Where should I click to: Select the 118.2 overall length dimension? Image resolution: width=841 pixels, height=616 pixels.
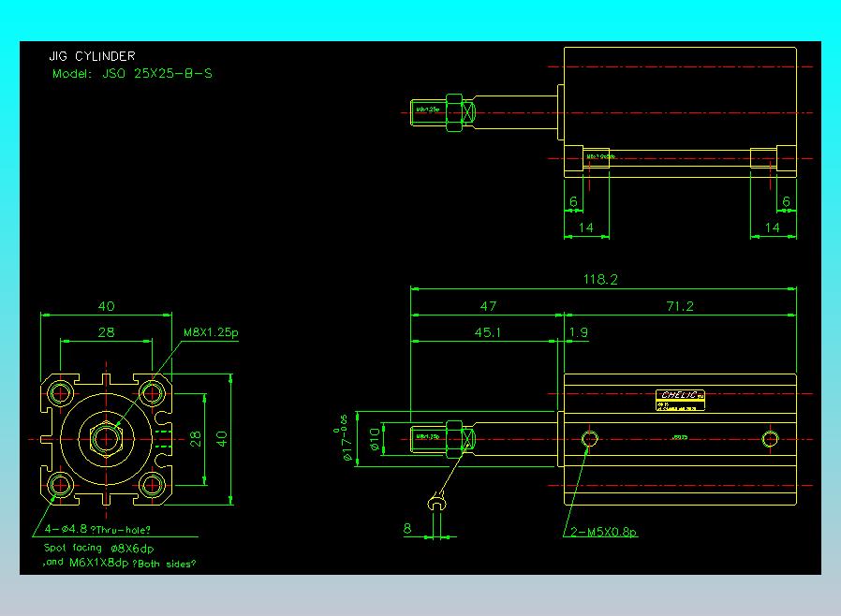tap(600, 279)
